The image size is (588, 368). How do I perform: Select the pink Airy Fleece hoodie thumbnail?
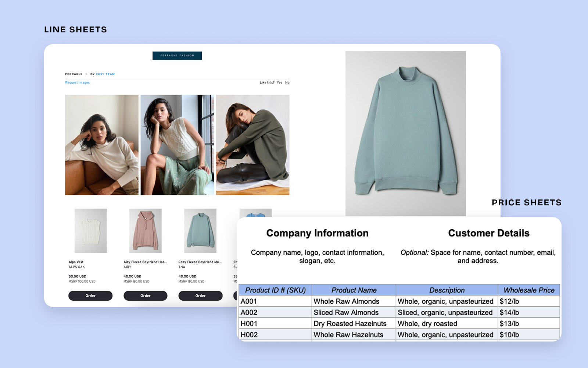coord(146,231)
